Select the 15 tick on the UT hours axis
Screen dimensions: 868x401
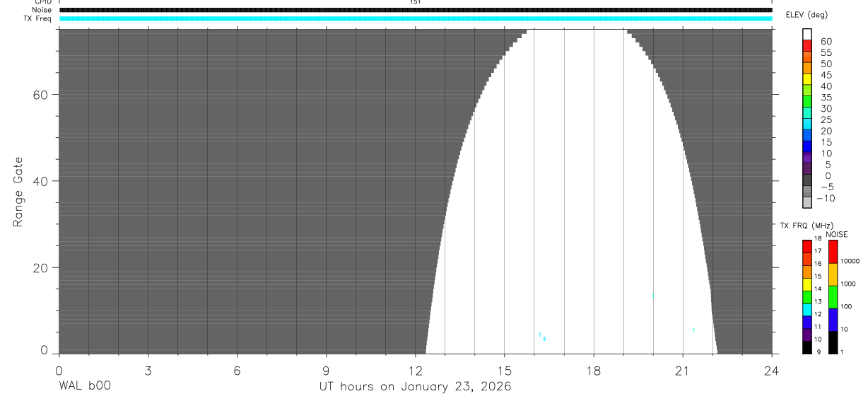point(504,370)
